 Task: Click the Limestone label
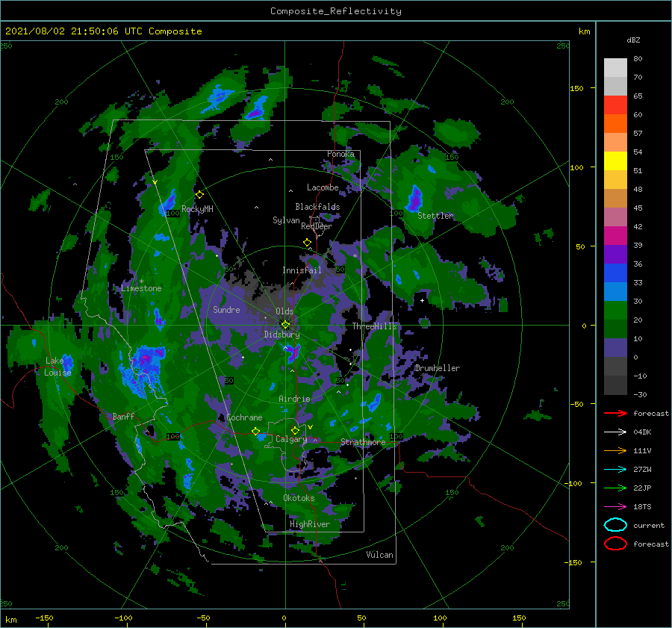tap(141, 288)
